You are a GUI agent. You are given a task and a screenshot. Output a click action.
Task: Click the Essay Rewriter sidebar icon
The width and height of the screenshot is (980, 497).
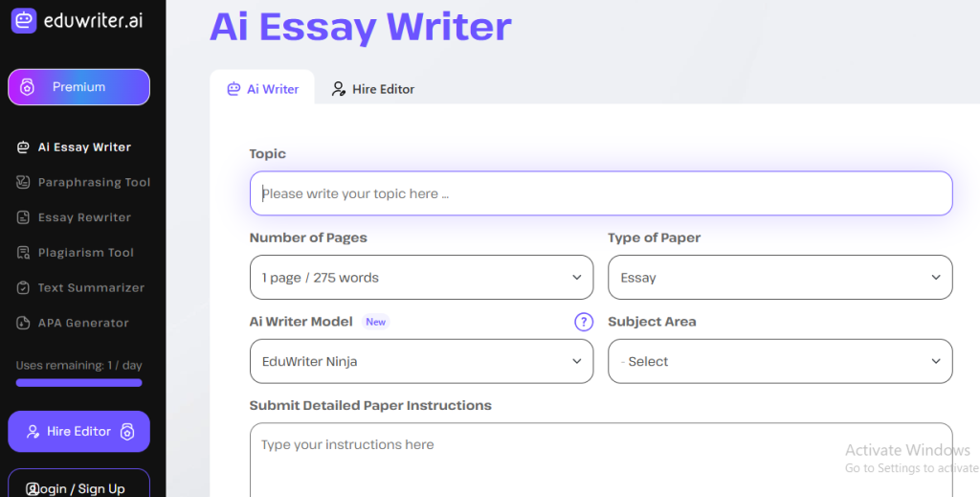point(23,217)
